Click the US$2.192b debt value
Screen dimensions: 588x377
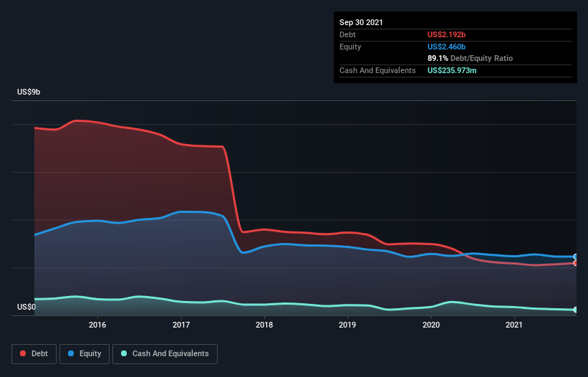click(447, 34)
